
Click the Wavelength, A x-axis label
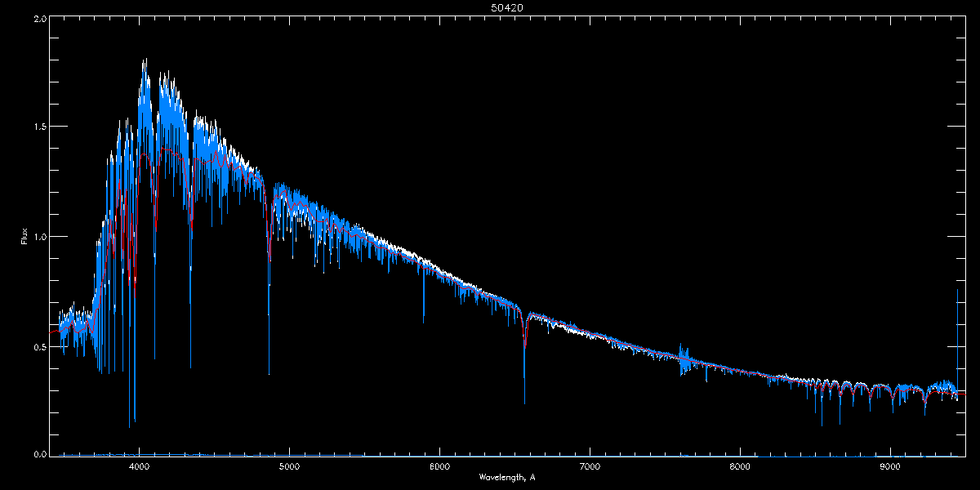(506, 477)
